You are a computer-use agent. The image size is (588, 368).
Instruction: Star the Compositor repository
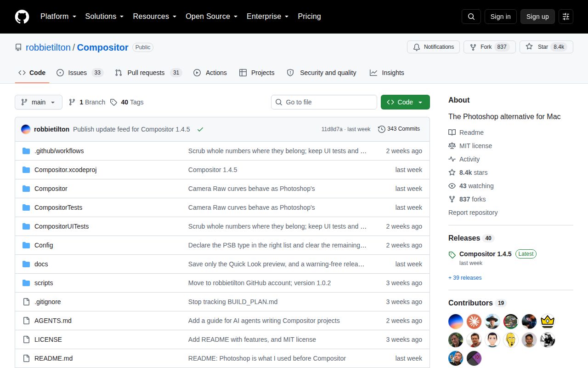[x=546, y=47]
